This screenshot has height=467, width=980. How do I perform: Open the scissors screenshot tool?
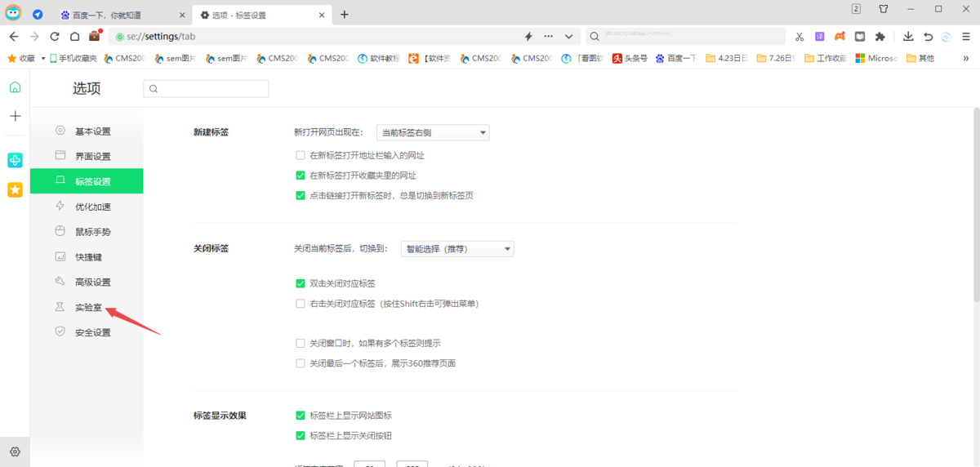pyautogui.click(x=800, y=36)
